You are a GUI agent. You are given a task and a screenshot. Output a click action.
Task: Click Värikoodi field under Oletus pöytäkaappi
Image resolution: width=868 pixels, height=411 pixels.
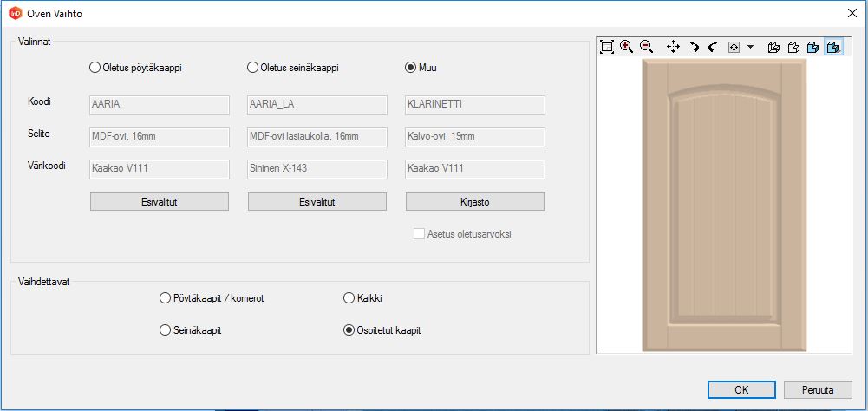click(160, 169)
